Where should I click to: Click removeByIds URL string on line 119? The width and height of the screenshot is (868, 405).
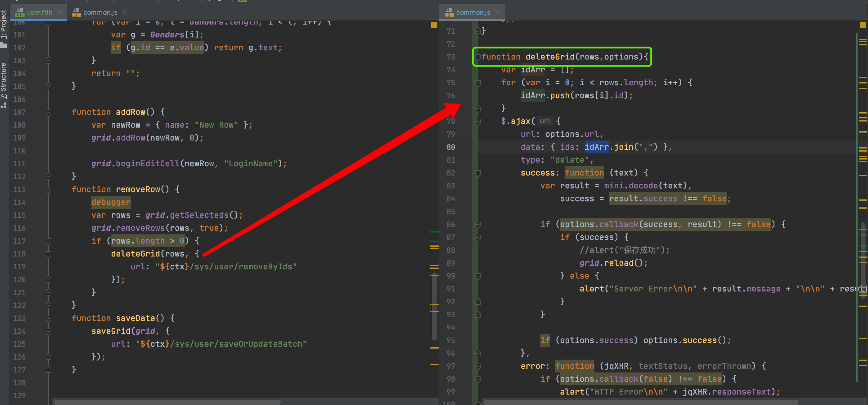click(226, 267)
